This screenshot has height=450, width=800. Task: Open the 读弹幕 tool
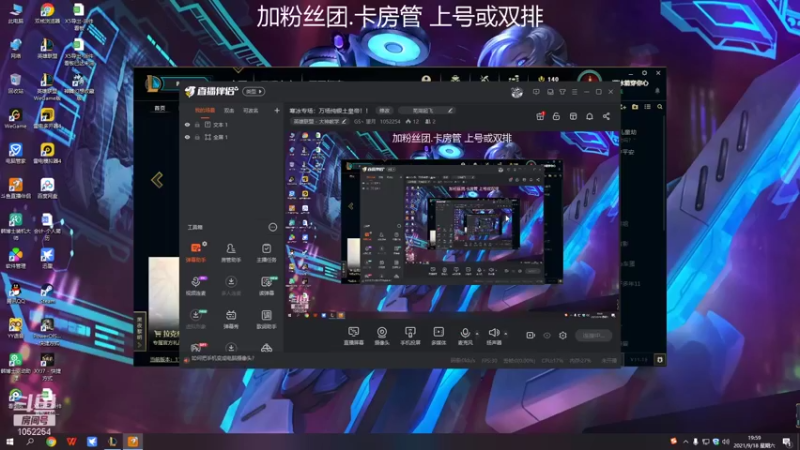tap(266, 286)
